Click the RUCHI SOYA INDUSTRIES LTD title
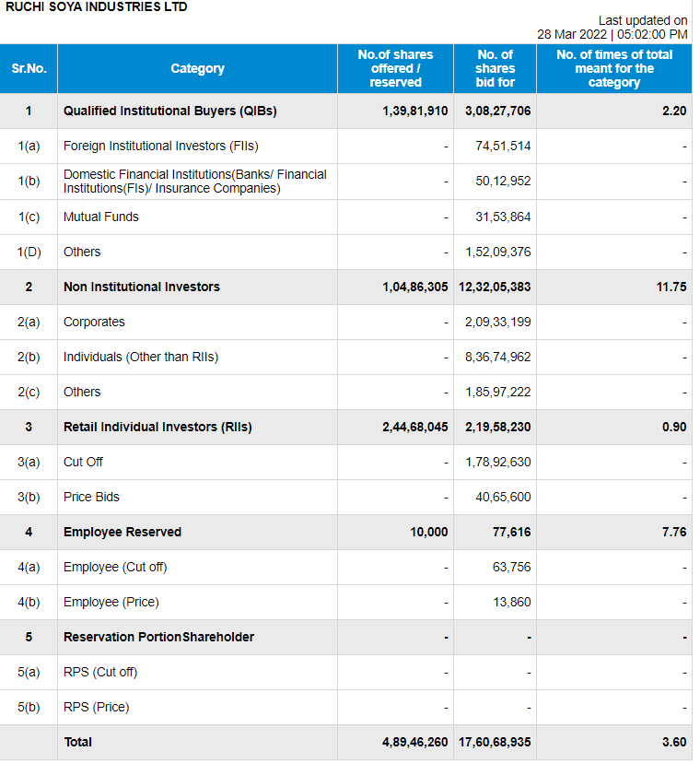Screen dimensions: 700x763 point(97,7)
